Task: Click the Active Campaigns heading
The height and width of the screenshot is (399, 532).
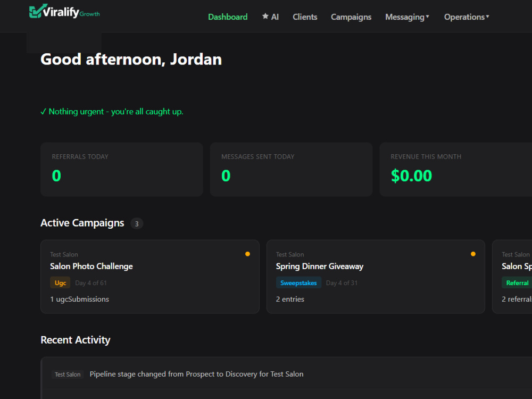Action: tap(82, 223)
